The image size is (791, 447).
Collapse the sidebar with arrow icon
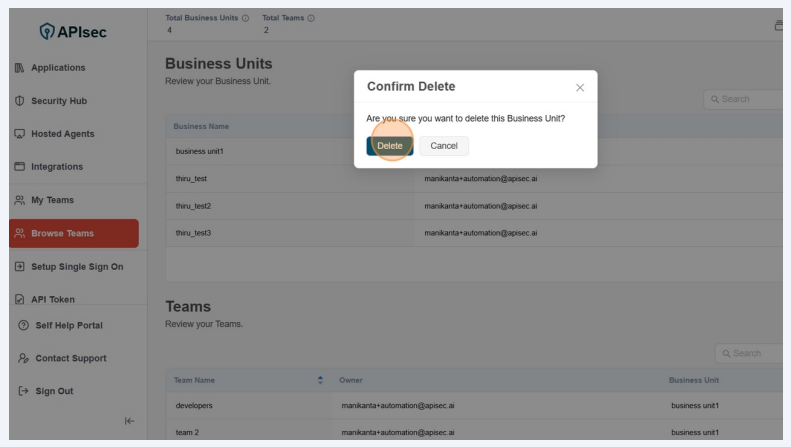pyautogui.click(x=129, y=421)
